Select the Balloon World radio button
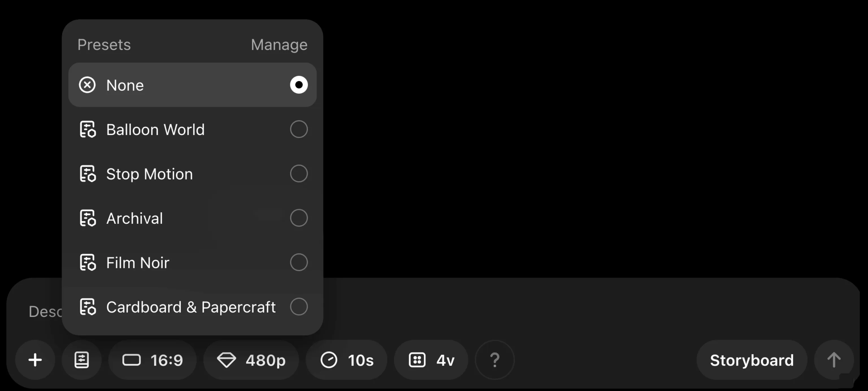The height and width of the screenshot is (391, 868). point(298,129)
